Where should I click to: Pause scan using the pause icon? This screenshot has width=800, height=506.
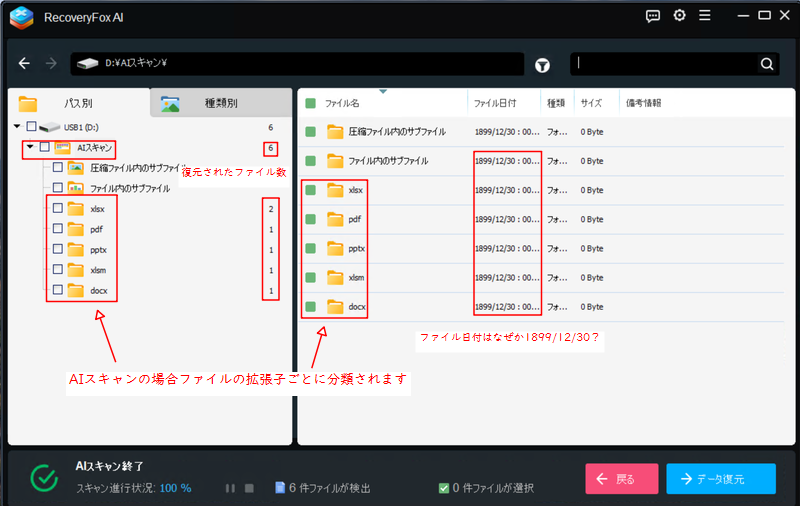click(230, 488)
